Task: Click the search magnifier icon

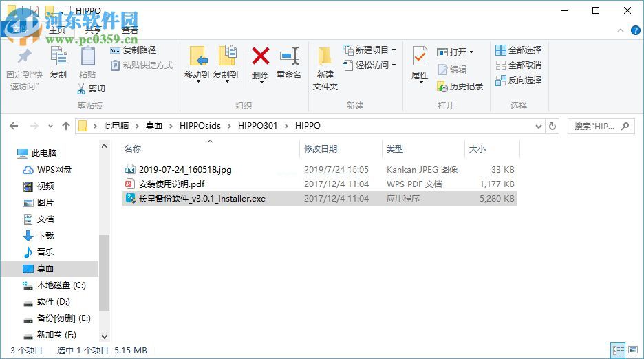Action: click(625, 126)
